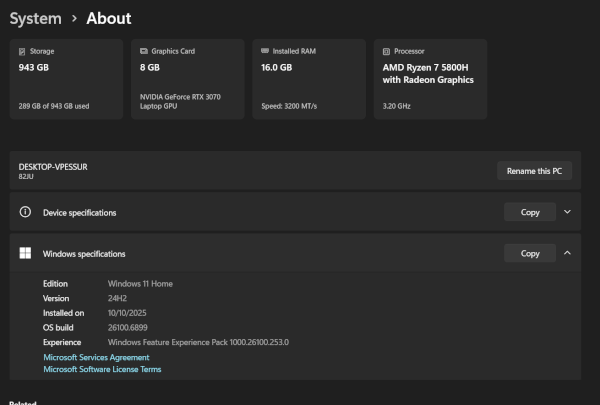
Task: Copy the Windows specifications
Action: click(x=530, y=254)
